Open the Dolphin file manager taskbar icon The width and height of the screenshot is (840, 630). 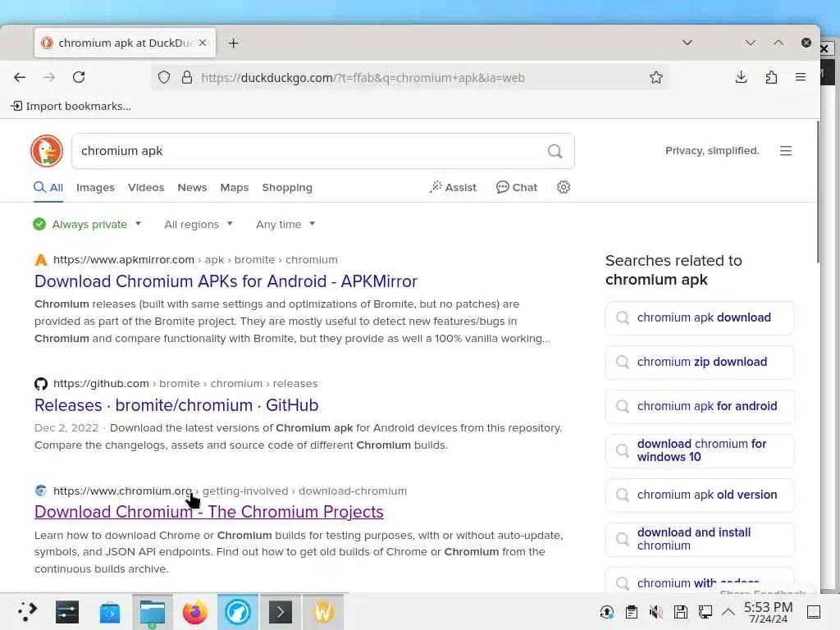[153, 612]
